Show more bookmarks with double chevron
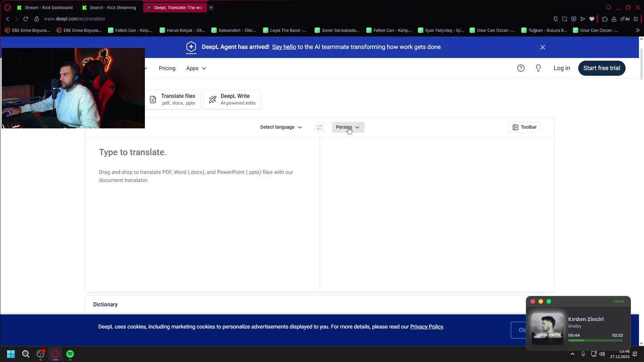 [638, 31]
